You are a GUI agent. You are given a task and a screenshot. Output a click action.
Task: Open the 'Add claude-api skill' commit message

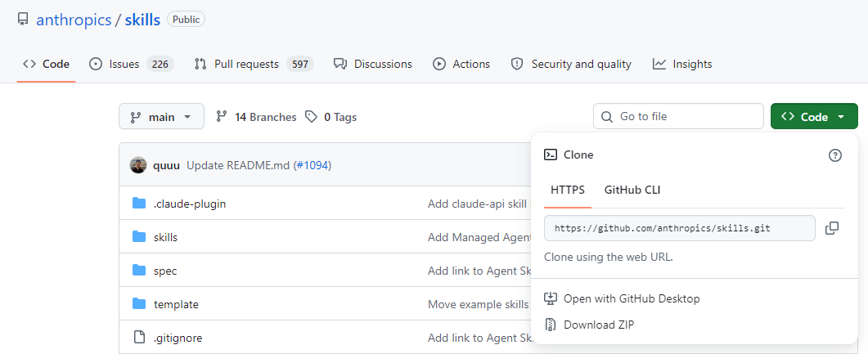tap(479, 204)
